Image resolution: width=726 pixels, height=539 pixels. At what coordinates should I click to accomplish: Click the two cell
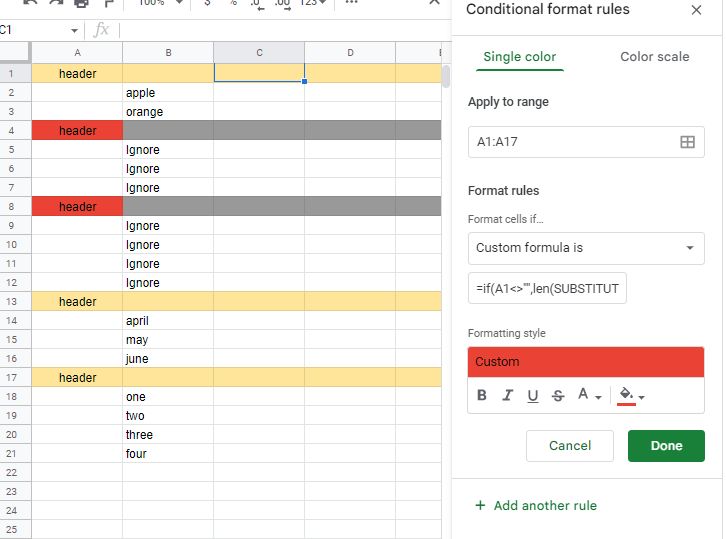tap(168, 415)
